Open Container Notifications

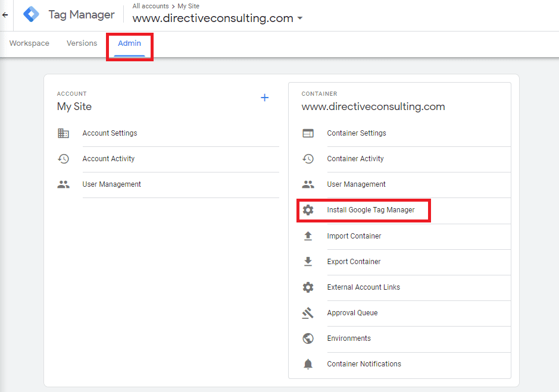[364, 364]
